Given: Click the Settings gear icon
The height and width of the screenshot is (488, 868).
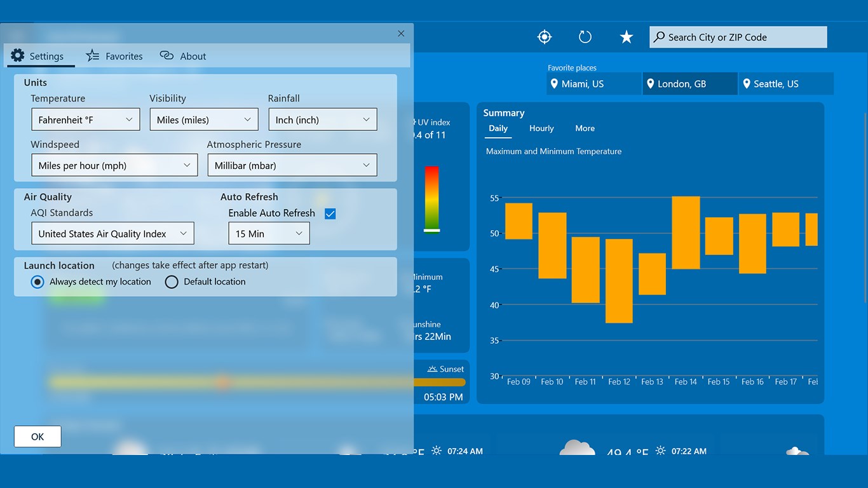Looking at the screenshot, I should pos(18,55).
